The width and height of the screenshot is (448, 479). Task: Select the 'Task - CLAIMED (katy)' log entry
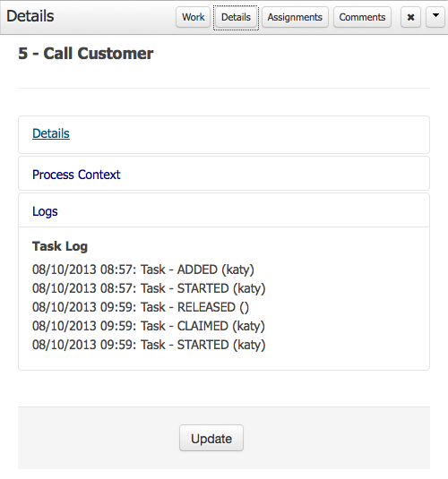(x=149, y=326)
